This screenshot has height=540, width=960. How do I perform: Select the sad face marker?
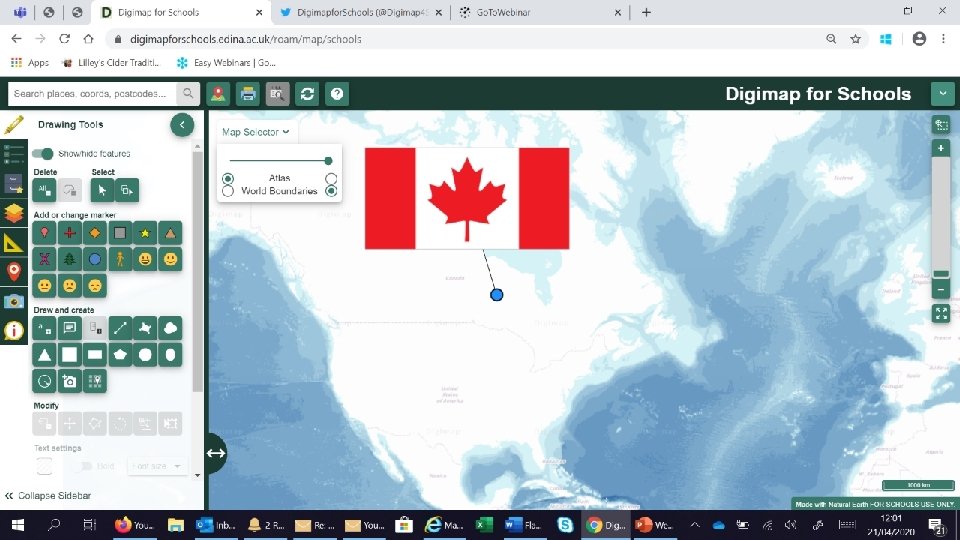(70, 285)
